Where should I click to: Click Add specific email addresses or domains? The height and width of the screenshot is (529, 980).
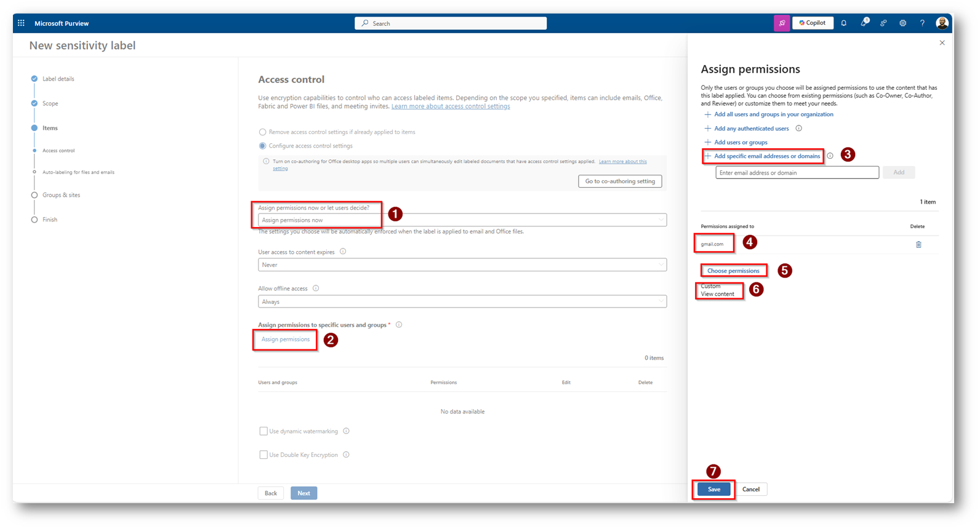tap(767, 156)
